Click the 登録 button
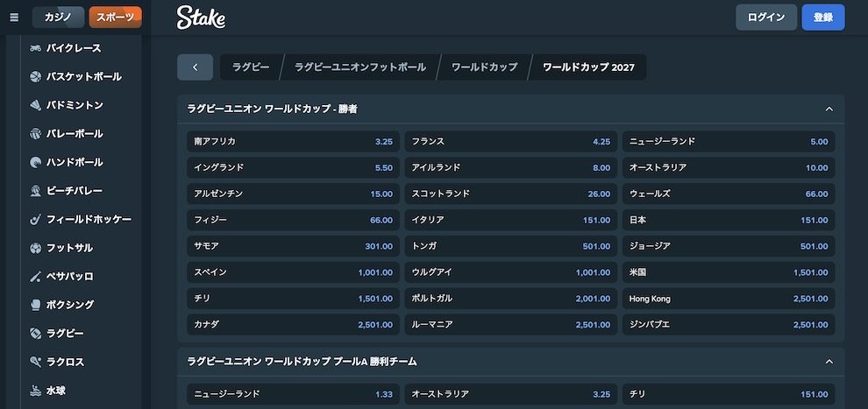The width and height of the screenshot is (868, 409). [823, 18]
